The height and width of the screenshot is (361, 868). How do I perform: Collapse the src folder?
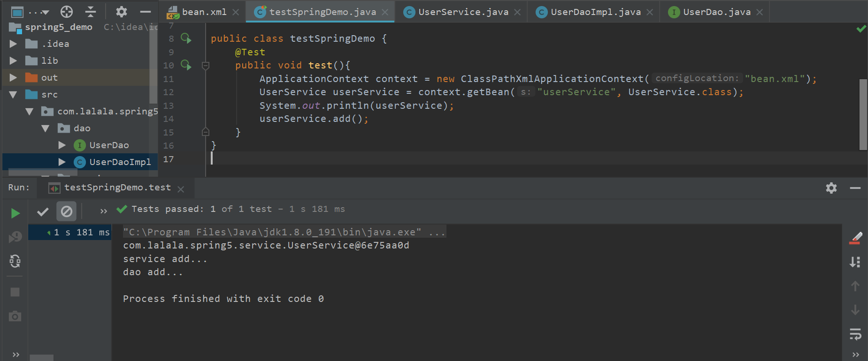click(13, 94)
